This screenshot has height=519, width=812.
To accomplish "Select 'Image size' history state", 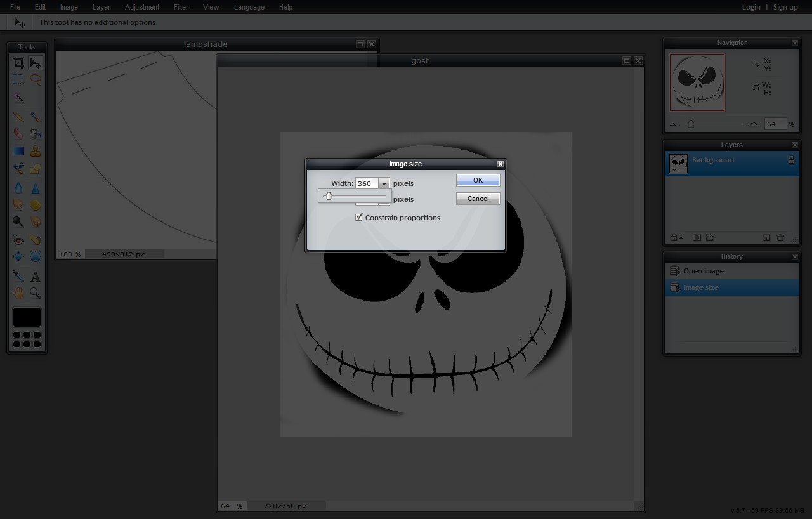I will [x=731, y=287].
